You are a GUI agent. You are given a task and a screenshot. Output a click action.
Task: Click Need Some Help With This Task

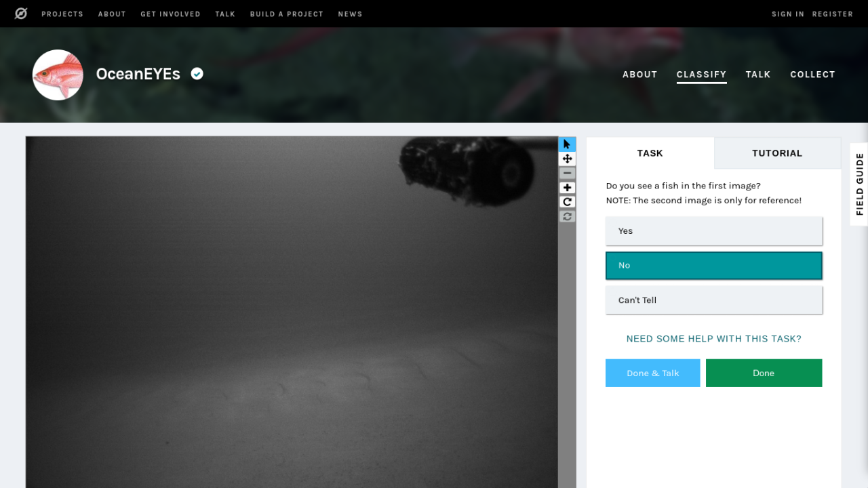[x=714, y=339]
